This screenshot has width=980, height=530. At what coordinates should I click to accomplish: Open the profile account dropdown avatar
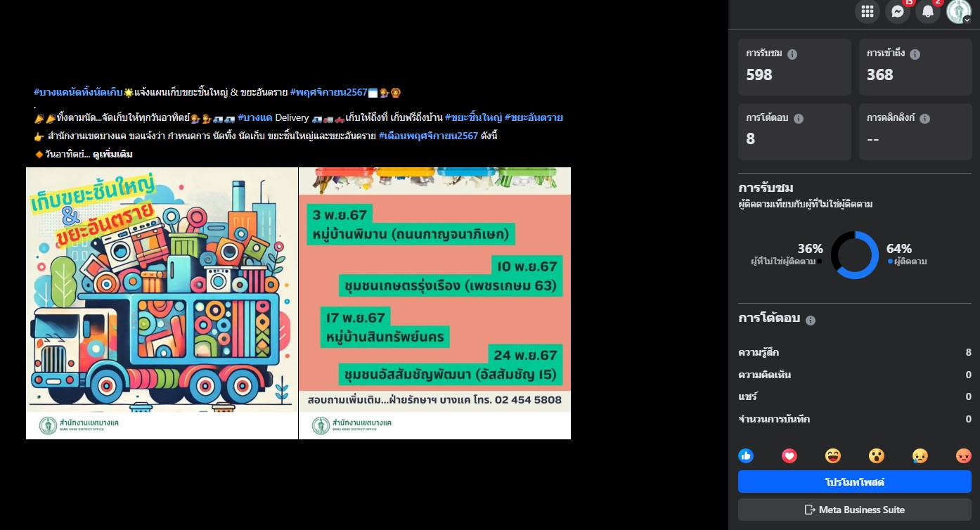958,11
